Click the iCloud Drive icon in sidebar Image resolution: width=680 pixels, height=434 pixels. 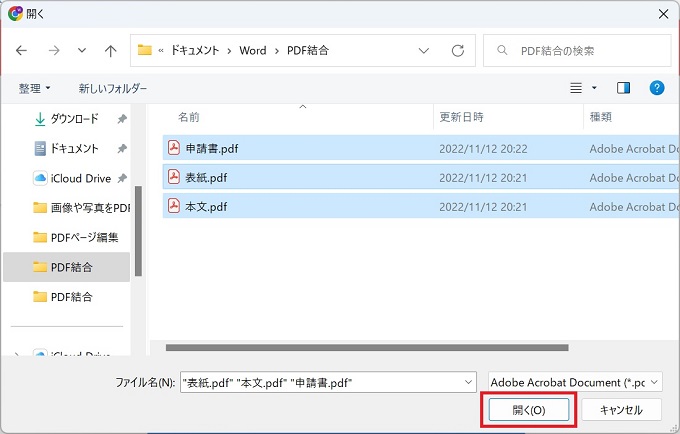click(x=40, y=178)
